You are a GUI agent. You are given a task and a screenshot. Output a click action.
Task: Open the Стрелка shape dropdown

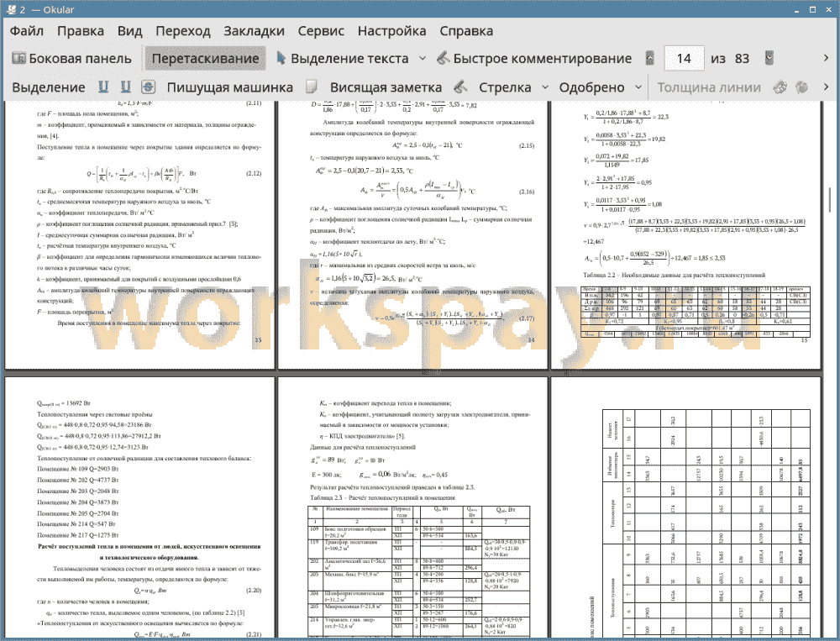545,87
